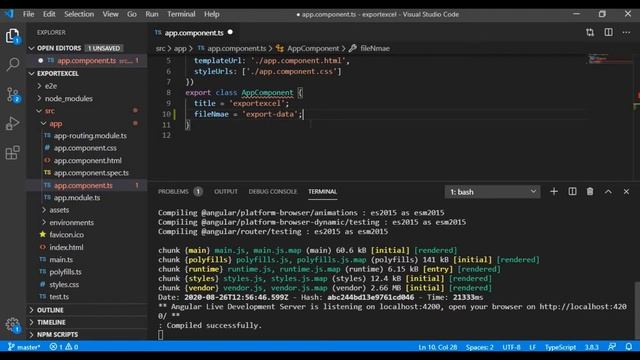
Task: Open polyfills.ts file in explorer
Action: (x=65, y=272)
